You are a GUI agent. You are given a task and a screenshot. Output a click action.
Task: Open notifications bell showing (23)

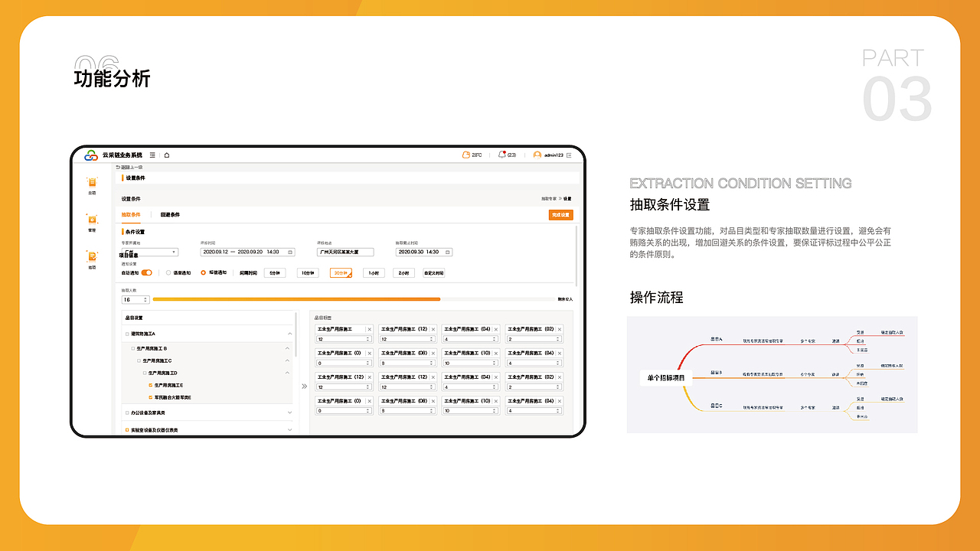(501, 155)
